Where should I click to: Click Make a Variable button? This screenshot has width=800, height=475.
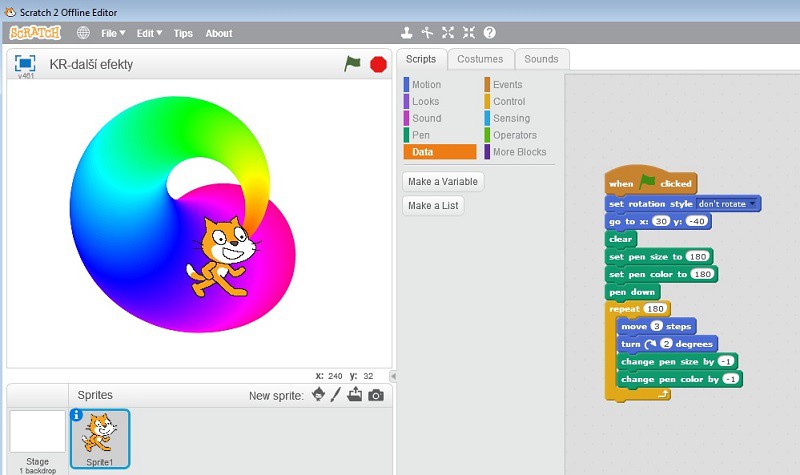[443, 182]
